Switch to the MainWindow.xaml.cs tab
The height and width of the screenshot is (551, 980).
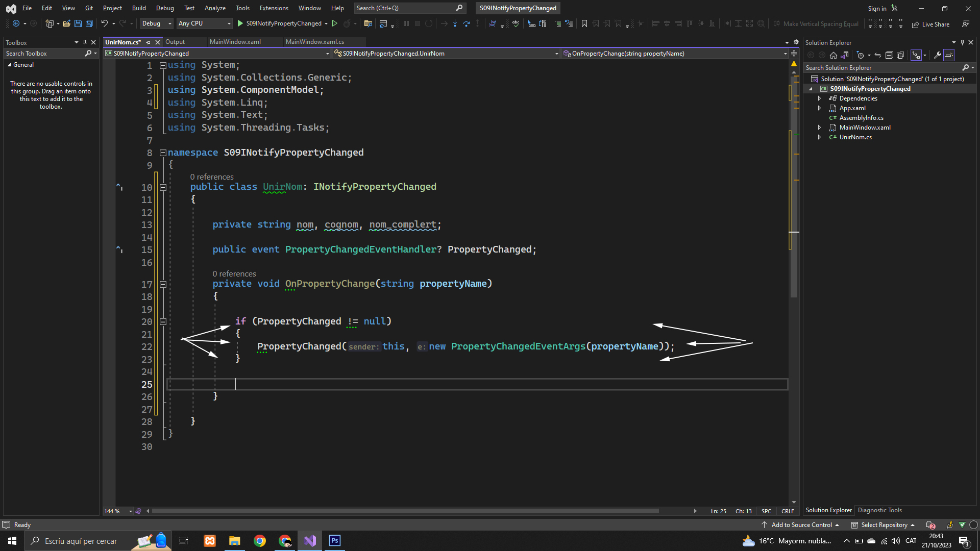[x=314, y=42]
